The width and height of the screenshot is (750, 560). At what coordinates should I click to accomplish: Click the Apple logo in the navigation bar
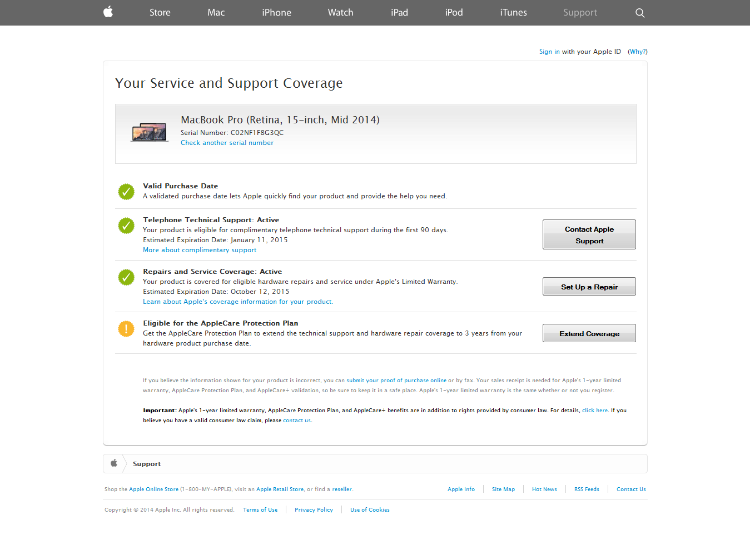tap(108, 12)
